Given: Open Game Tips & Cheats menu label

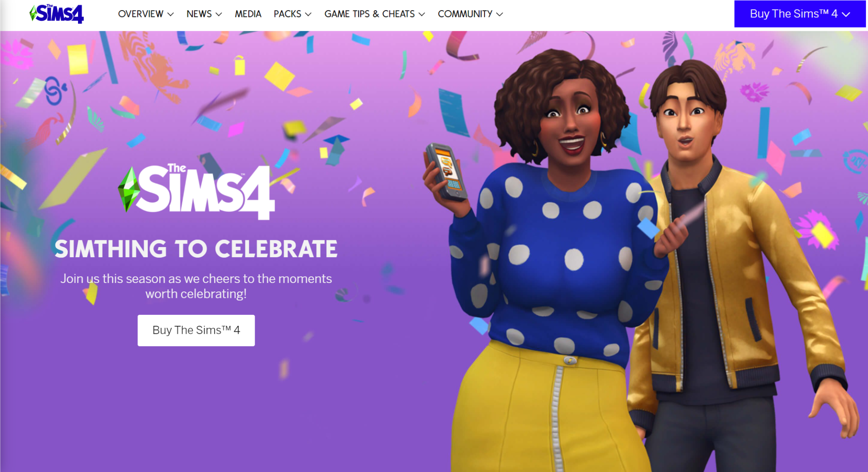Looking at the screenshot, I should [x=370, y=14].
